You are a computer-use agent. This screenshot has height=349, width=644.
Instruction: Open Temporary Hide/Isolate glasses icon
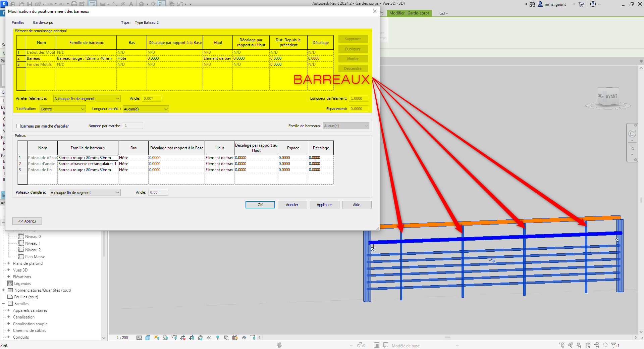pyautogui.click(x=209, y=338)
